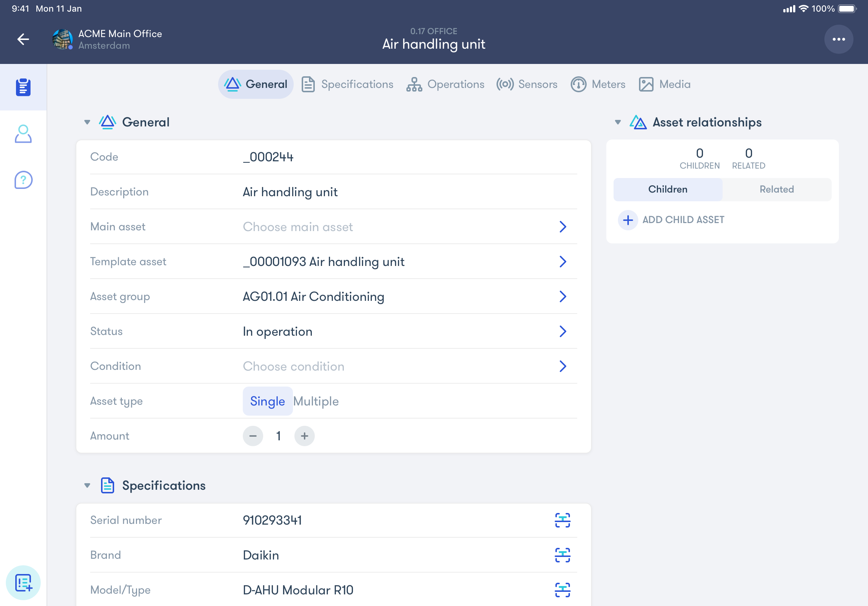The image size is (868, 606).
Task: Tap the add list button at the bottom left
Action: 23,582
